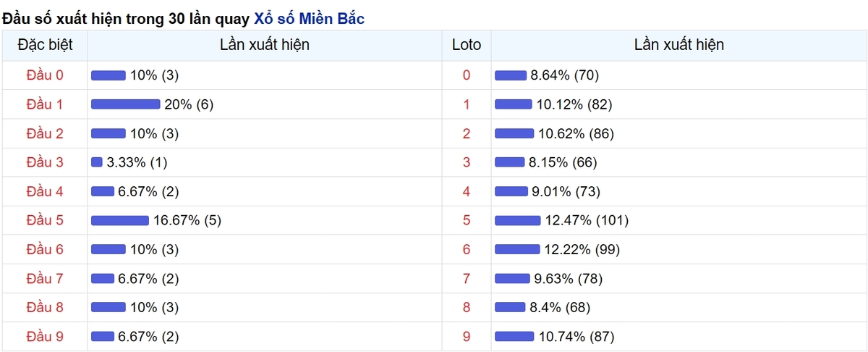
Task: Click the Đầu 3 label
Action: tap(45, 162)
